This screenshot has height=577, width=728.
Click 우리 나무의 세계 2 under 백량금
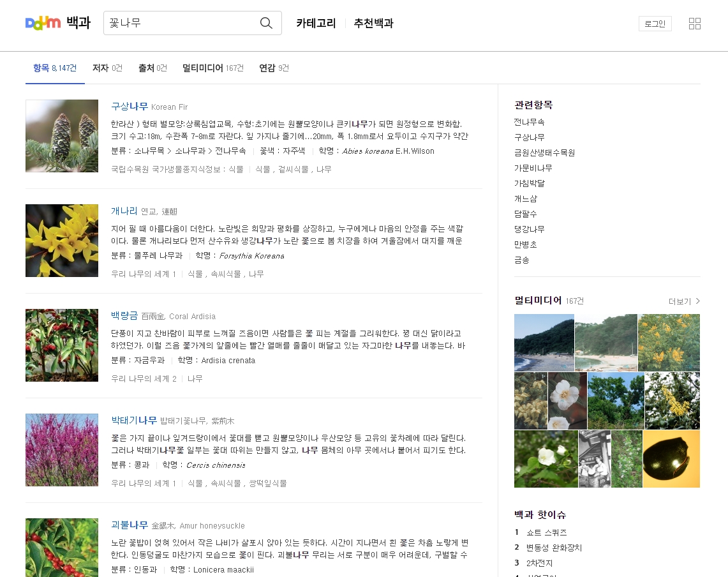(144, 378)
